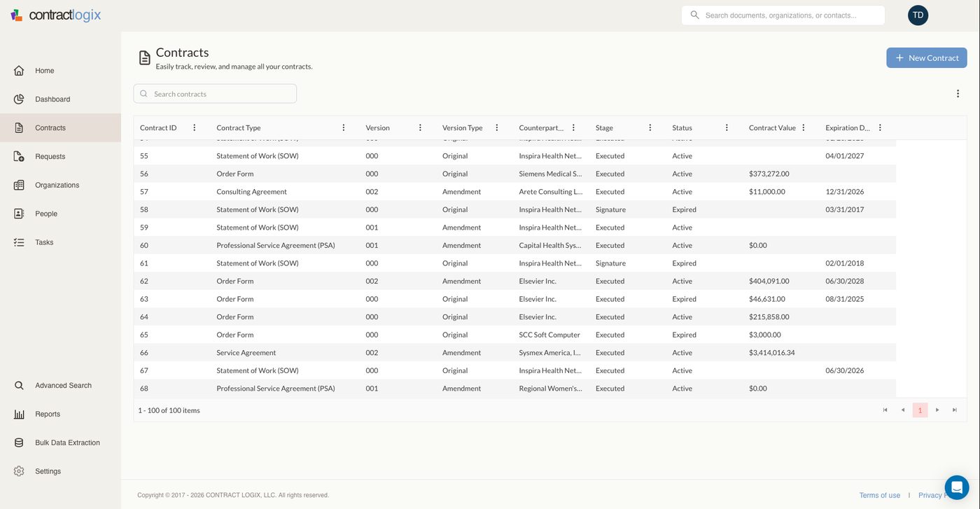Viewport: 980px width, 509px height.
Task: Open the Terms of use link
Action: coord(880,496)
